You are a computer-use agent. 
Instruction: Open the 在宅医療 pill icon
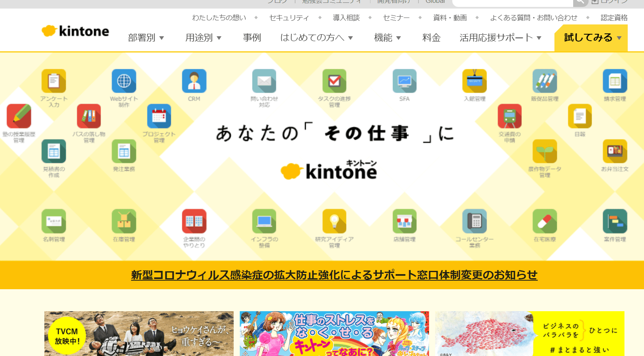545,221
